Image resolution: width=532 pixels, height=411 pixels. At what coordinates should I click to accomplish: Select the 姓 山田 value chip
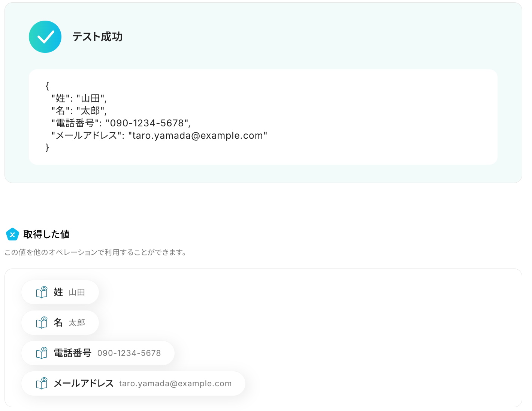(x=60, y=292)
